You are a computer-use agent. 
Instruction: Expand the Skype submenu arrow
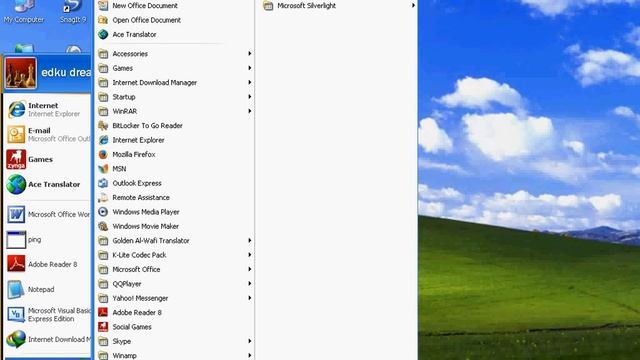click(x=249, y=341)
